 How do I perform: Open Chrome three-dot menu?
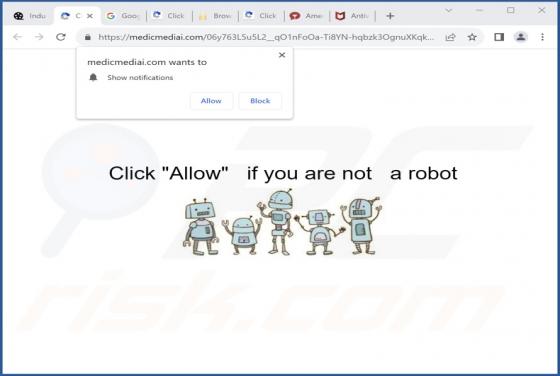[542, 37]
